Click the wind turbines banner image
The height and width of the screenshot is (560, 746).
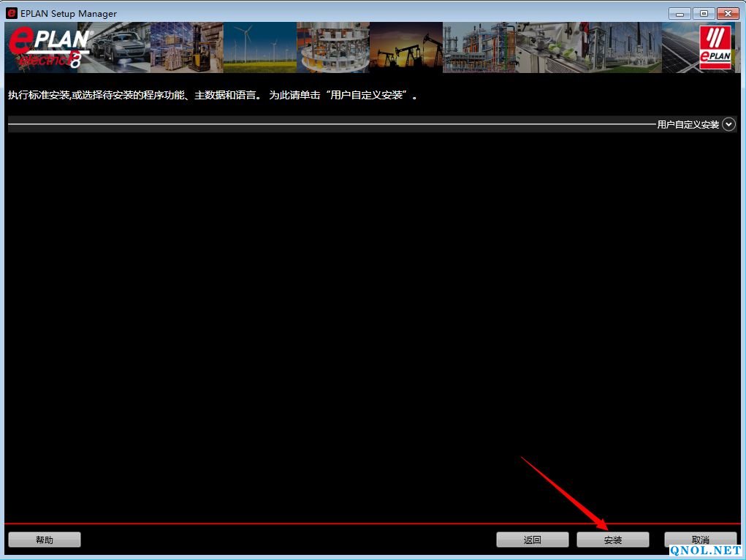[259, 47]
